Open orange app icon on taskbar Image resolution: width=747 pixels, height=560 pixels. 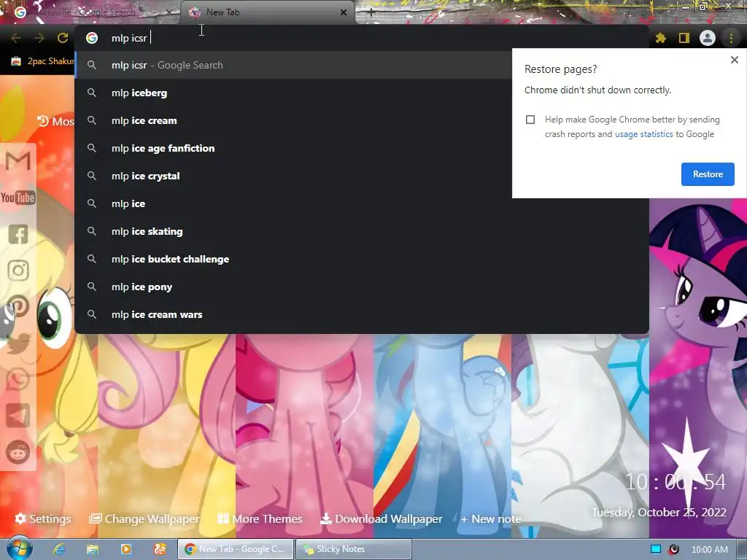[x=159, y=549]
